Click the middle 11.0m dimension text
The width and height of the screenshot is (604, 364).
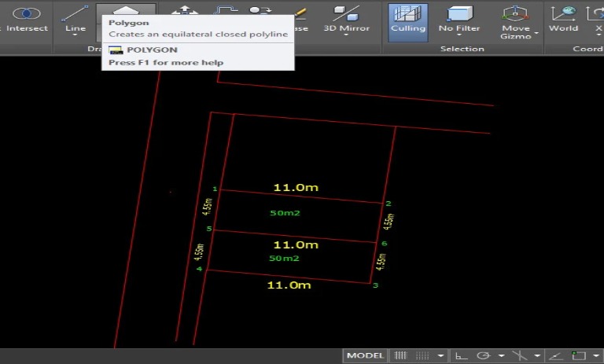click(x=296, y=245)
